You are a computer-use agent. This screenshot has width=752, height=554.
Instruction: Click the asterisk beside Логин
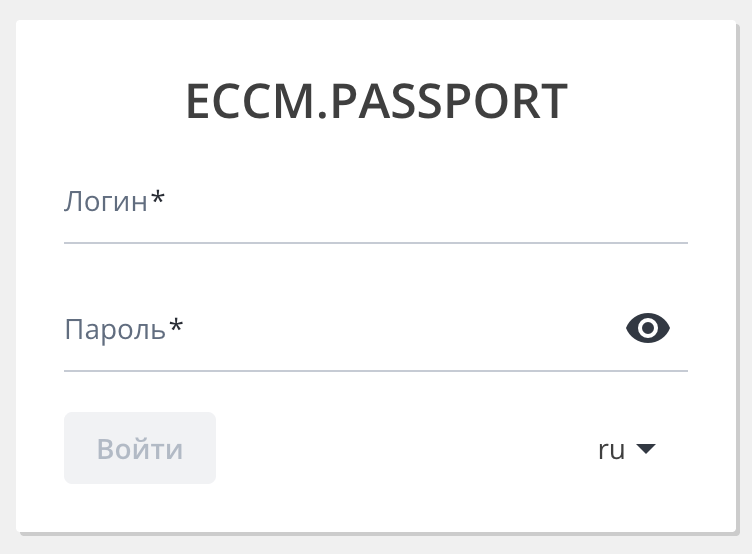(x=158, y=199)
